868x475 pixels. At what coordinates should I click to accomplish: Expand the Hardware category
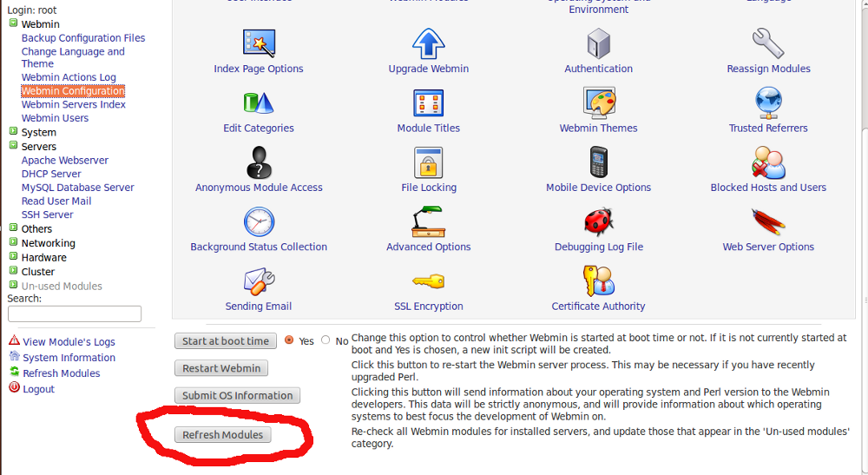(x=13, y=256)
